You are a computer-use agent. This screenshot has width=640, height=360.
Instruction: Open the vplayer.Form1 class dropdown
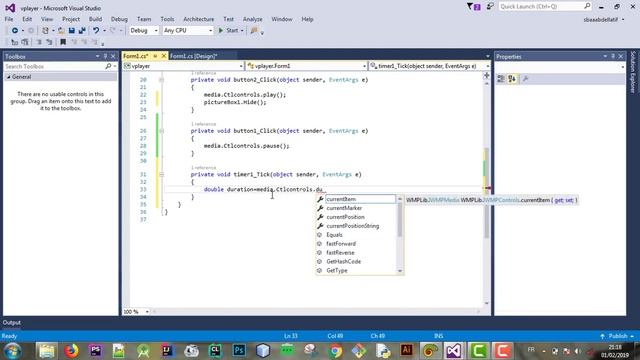(307, 66)
